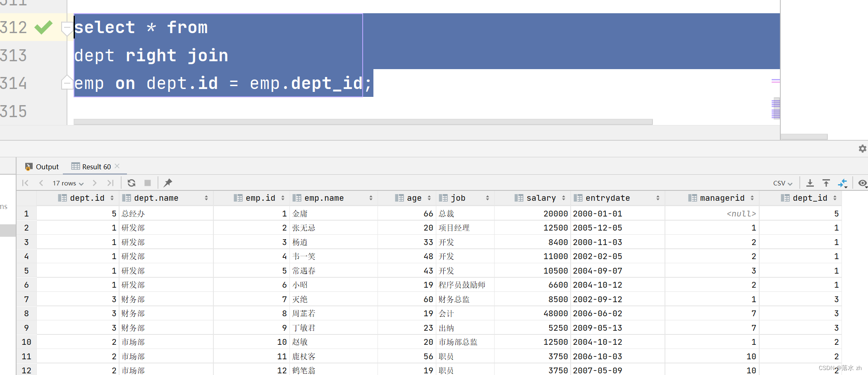Click the upload arrow icon in the result toolbar
This screenshot has width=868, height=375.
(x=826, y=183)
